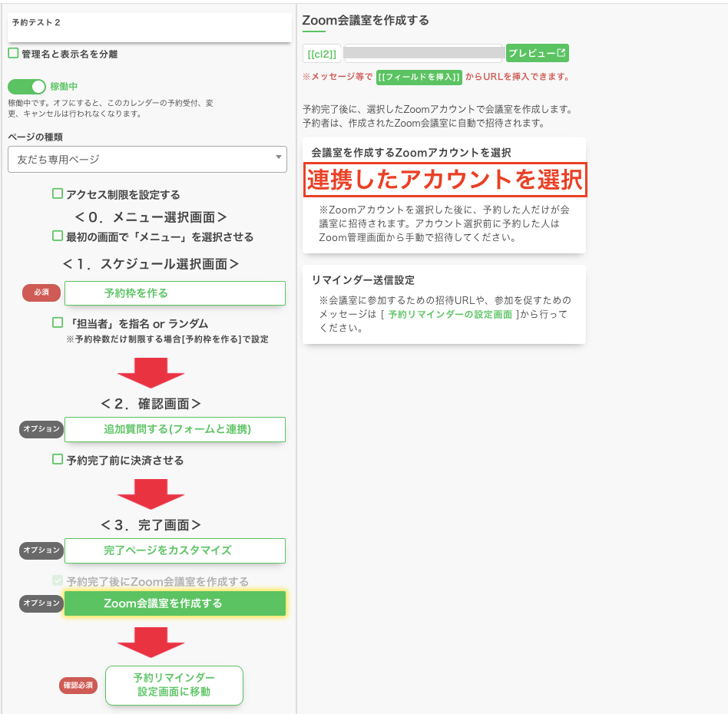Toggle 予約完了後にZoom会議室を作成する checkbox
This screenshot has width=728, height=714.
pos(58,581)
